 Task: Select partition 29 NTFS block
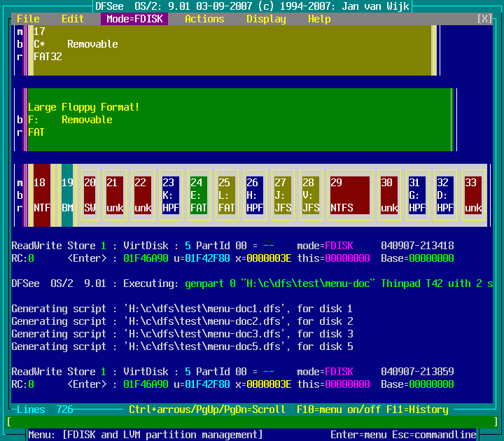pos(349,195)
